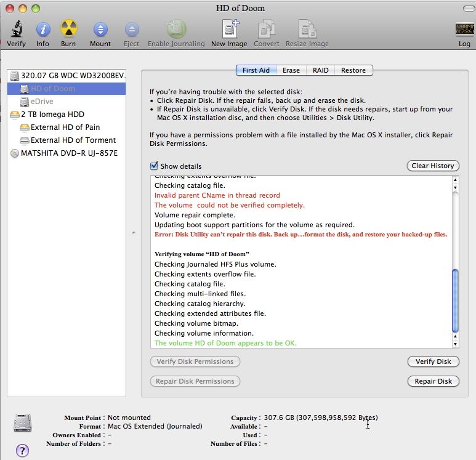476x460 pixels.
Task: Click the Mount toolbar icon
Action: [x=100, y=30]
